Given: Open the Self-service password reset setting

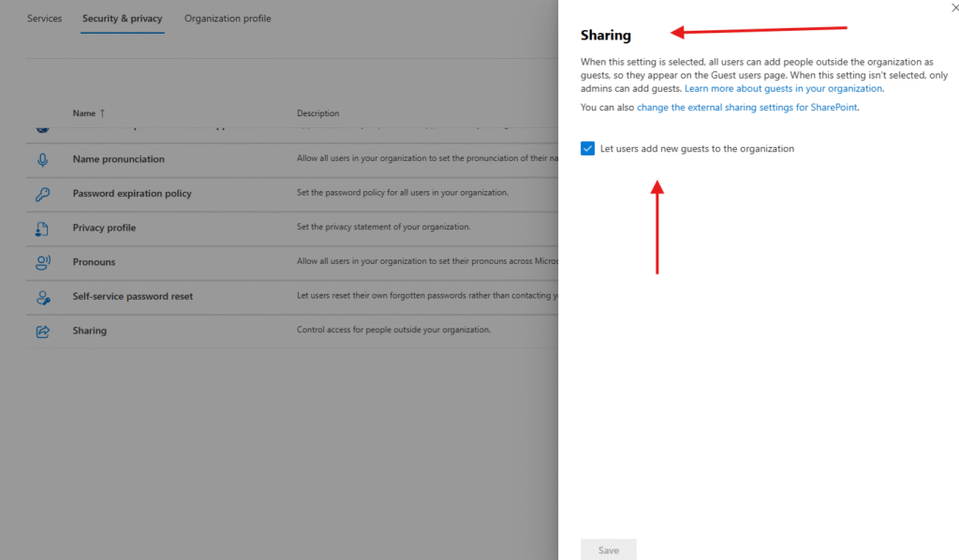Looking at the screenshot, I should [x=132, y=297].
